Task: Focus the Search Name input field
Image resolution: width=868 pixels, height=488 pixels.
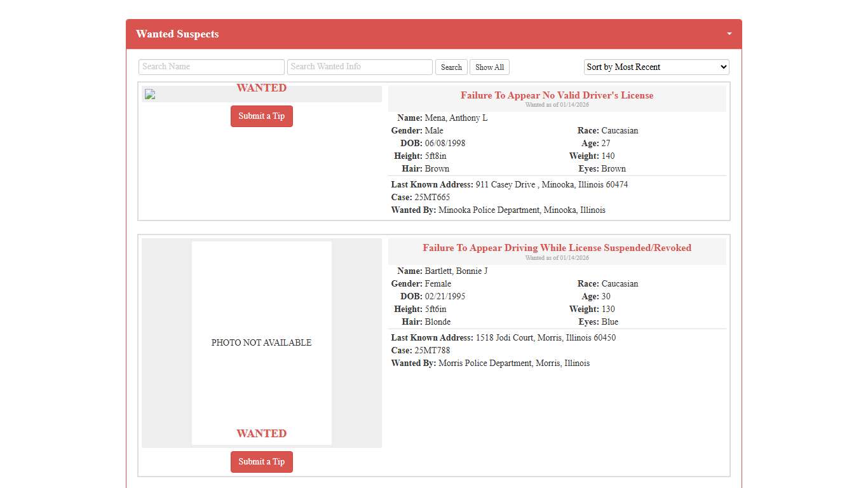Action: point(211,67)
